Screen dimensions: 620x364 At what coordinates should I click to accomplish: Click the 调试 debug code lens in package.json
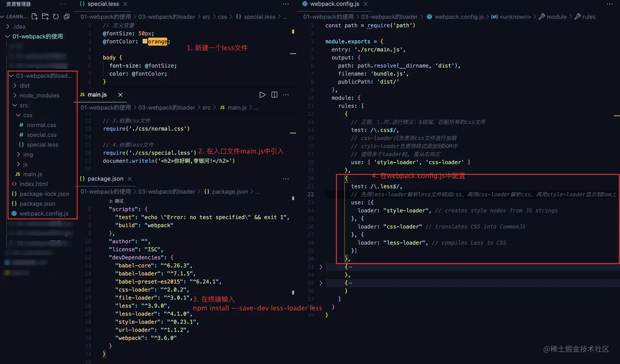coord(116,201)
